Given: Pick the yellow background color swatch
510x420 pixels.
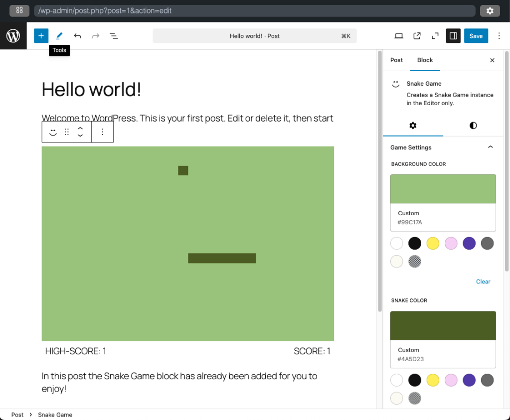Looking at the screenshot, I should [433, 244].
